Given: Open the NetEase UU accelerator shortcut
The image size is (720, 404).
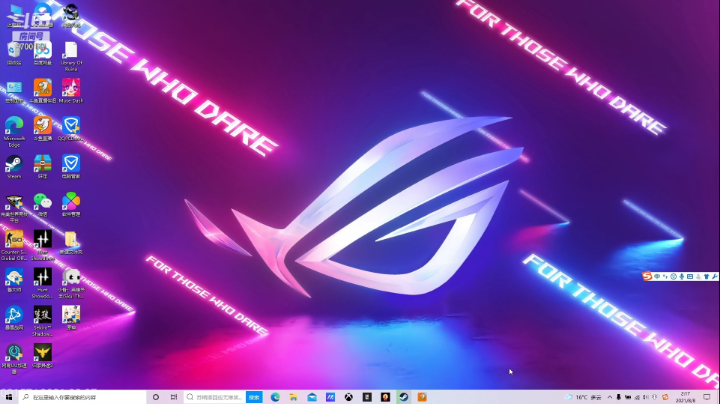Looking at the screenshot, I should [x=14, y=359].
